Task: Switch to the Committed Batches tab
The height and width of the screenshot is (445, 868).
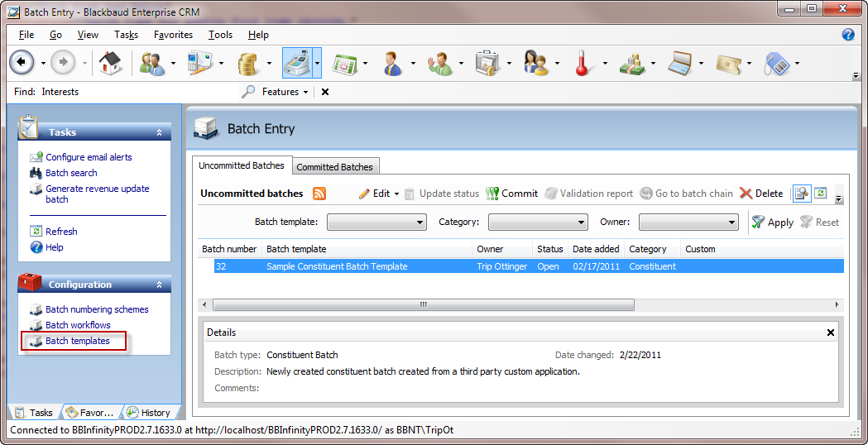Action: tap(335, 167)
